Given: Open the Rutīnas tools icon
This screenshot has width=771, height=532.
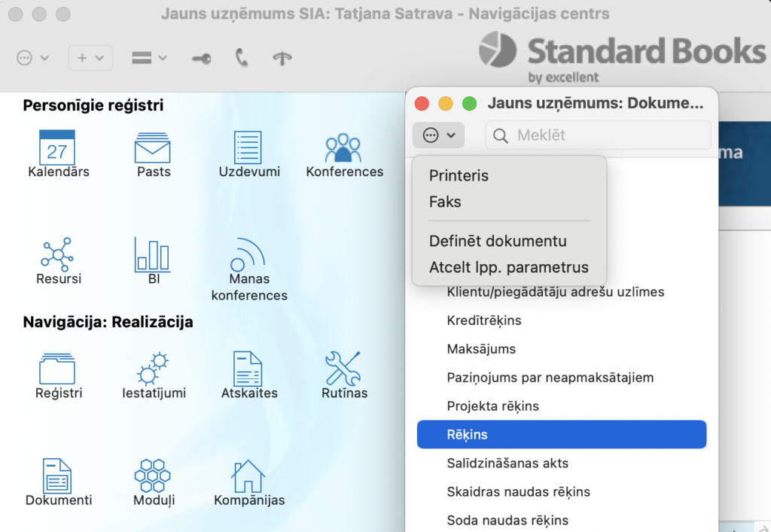Looking at the screenshot, I should point(343,369).
